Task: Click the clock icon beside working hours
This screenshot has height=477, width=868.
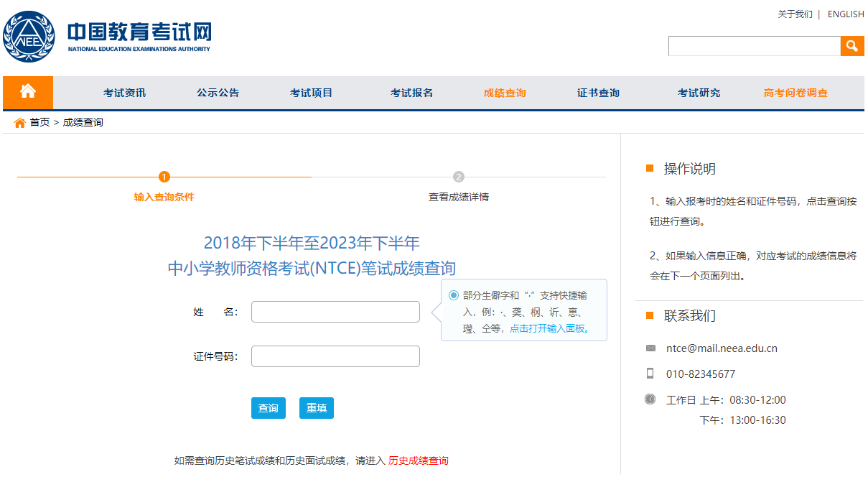Action: pyautogui.click(x=650, y=399)
